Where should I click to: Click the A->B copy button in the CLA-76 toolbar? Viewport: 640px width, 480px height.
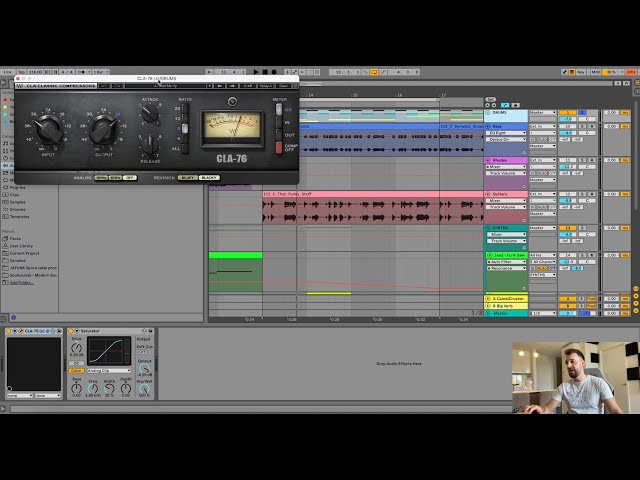pos(247,86)
